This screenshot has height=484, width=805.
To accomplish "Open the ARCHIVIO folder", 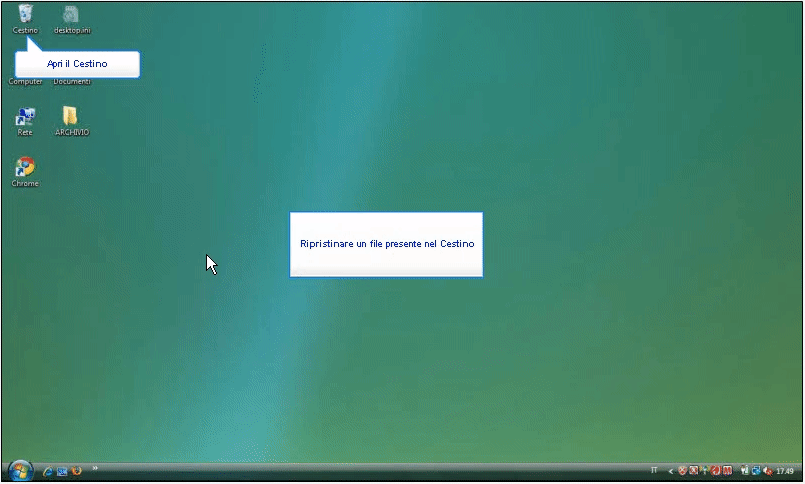I will point(70,118).
